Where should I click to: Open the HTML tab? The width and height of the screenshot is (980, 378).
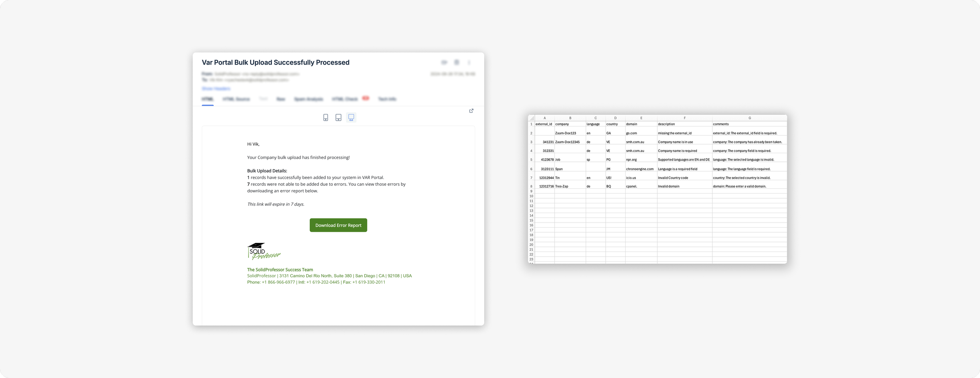coord(207,99)
